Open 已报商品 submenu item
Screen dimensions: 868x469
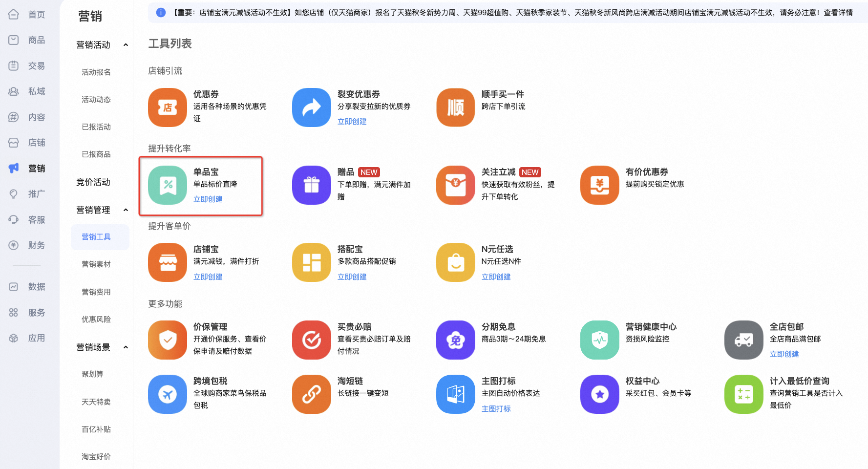96,154
